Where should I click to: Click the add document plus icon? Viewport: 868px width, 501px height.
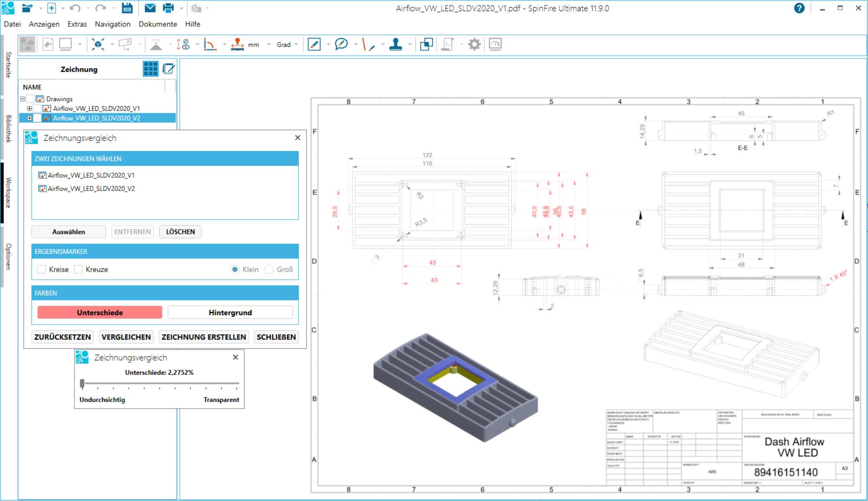click(x=52, y=8)
